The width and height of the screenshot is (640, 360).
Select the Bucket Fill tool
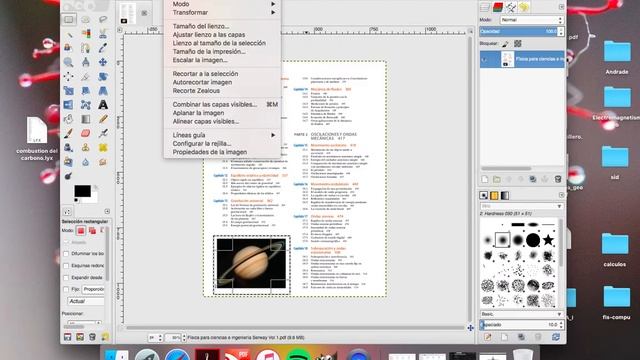pos(69,119)
